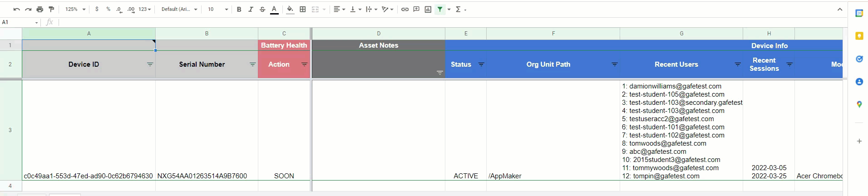Screen dimensions: 868x196
Task: Insert a chart from the toolbar
Action: click(x=428, y=9)
